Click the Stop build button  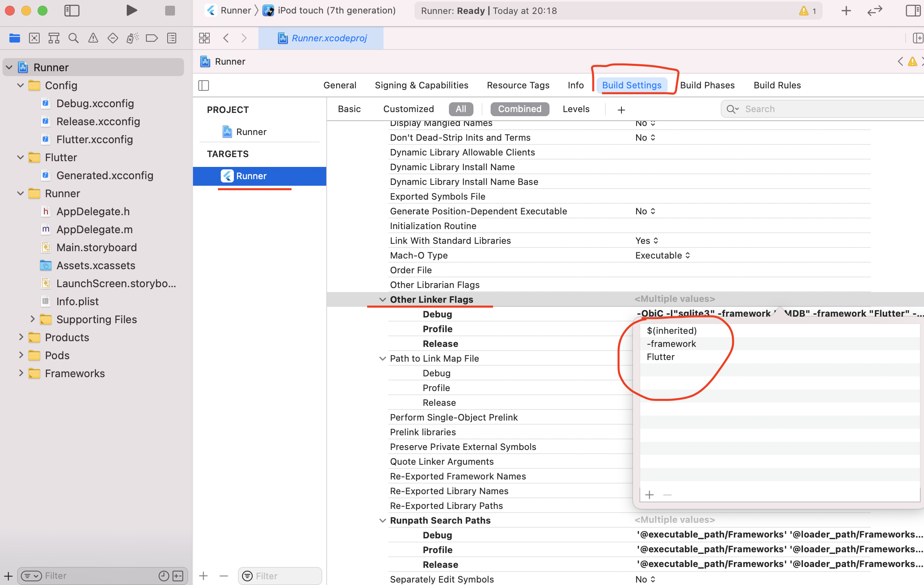[x=170, y=11]
